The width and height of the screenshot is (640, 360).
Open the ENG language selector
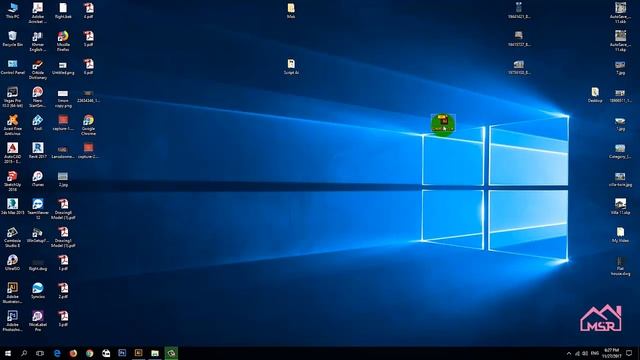pyautogui.click(x=595, y=353)
